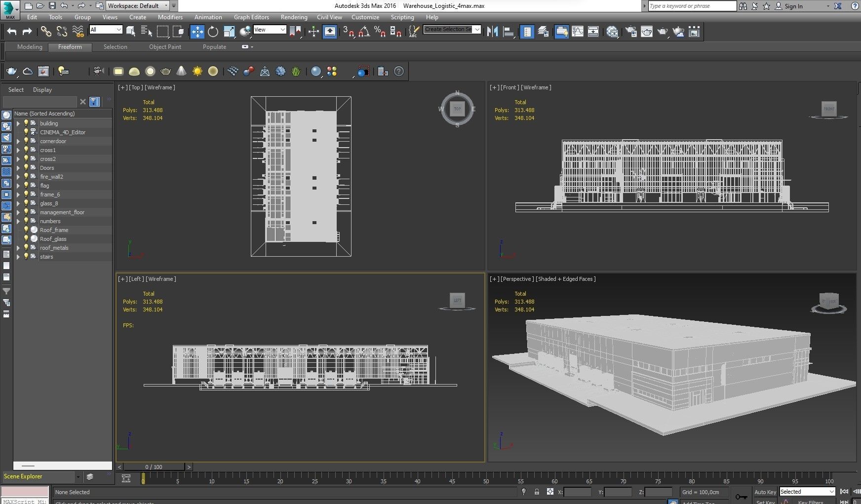The width and height of the screenshot is (861, 504).
Task: Click the Scene Explorer search field
Action: pyautogui.click(x=39, y=102)
